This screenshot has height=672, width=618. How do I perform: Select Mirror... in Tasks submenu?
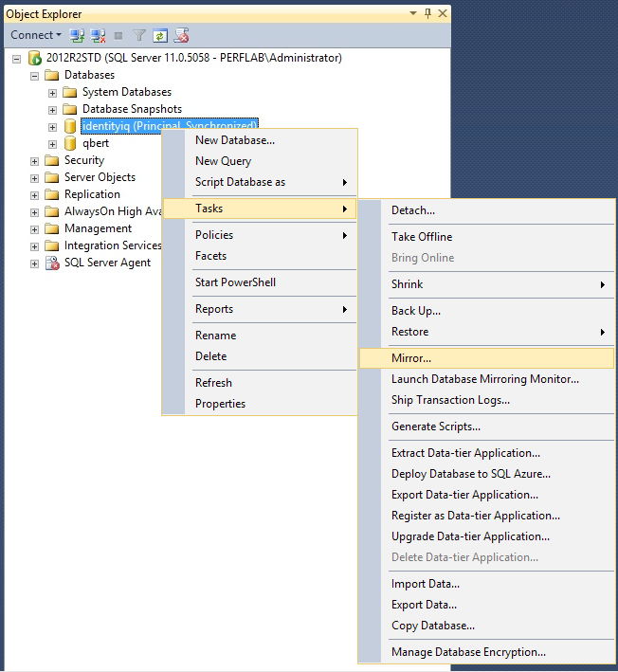[x=487, y=358]
